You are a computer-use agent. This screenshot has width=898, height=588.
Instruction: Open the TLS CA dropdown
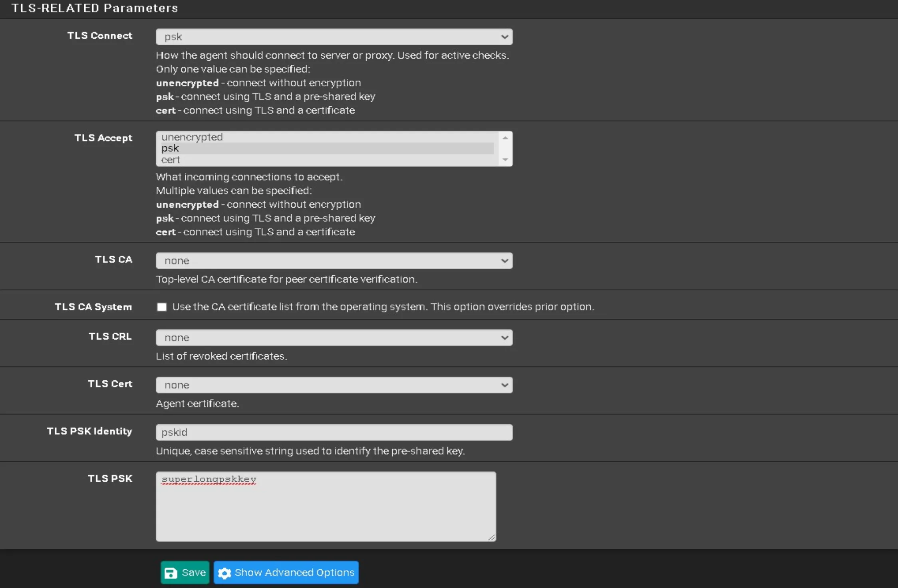click(x=334, y=260)
